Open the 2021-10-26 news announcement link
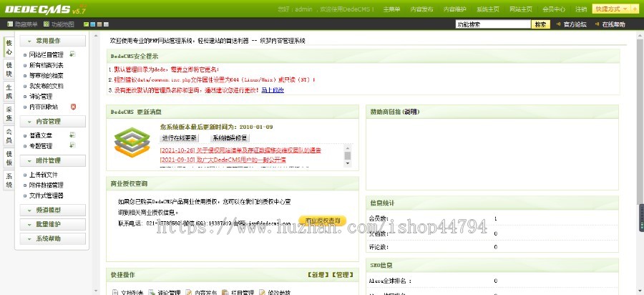Viewport: 644px width, 295px height. coord(240,150)
